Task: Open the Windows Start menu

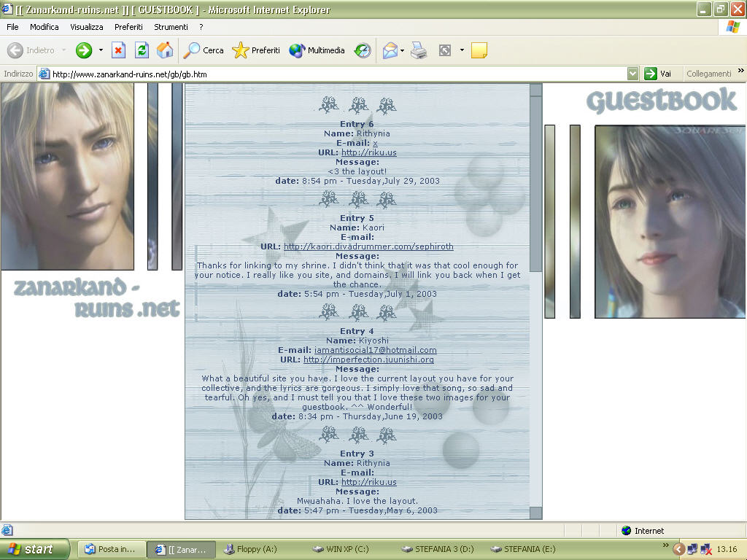Action: pyautogui.click(x=34, y=549)
